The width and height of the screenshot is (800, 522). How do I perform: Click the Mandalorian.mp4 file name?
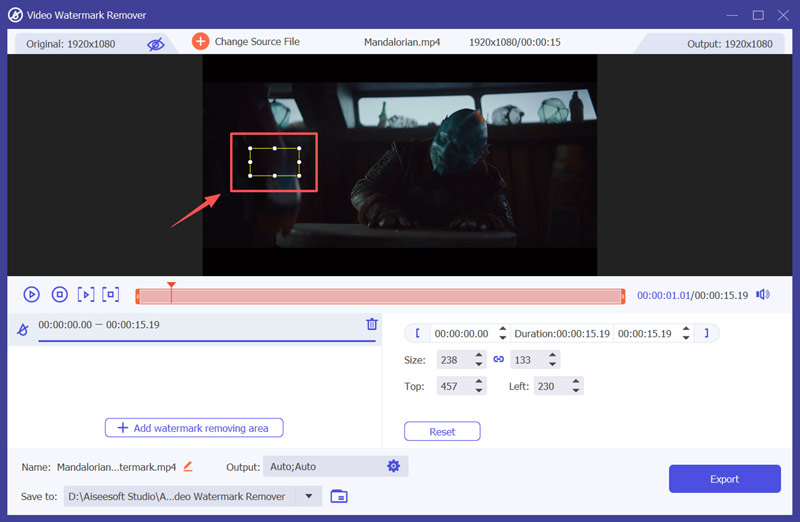click(x=402, y=42)
